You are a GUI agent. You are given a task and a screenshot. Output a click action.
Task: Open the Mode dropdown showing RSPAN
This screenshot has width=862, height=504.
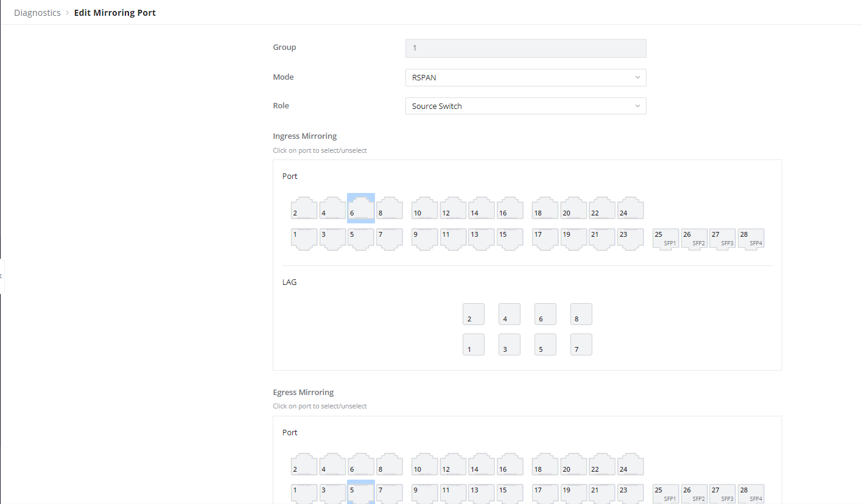(525, 77)
